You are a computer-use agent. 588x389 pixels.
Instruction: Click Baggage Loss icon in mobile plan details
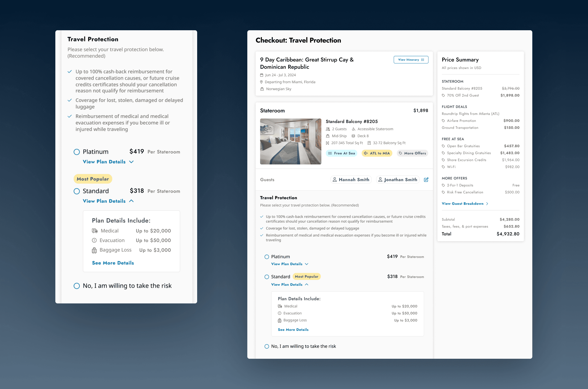click(x=94, y=250)
